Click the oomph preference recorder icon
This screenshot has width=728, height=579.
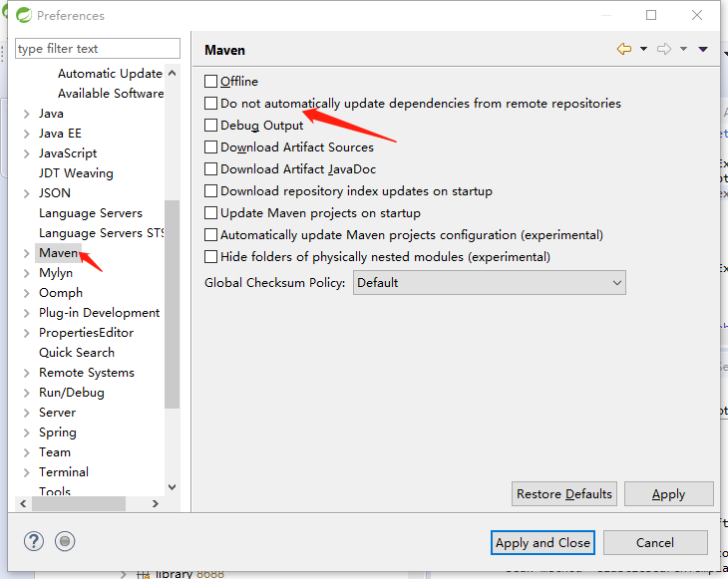pos(65,541)
